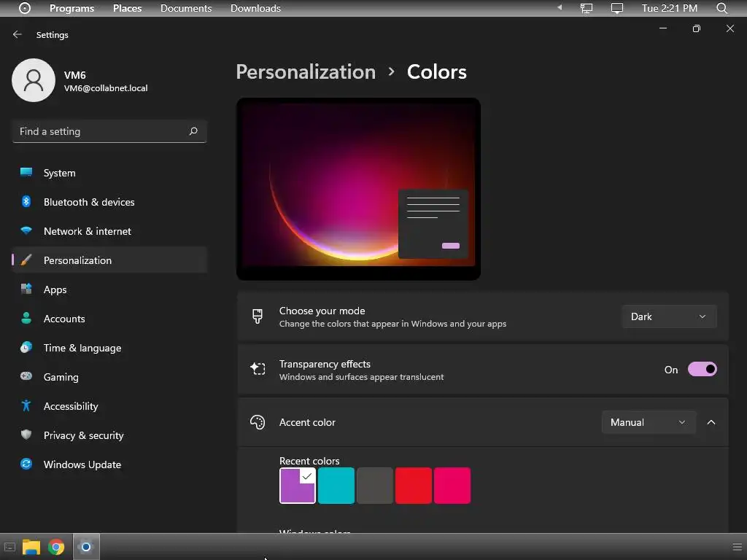Image resolution: width=747 pixels, height=560 pixels.
Task: Click the Tue 2:21 PM clock
Action: click(670, 8)
